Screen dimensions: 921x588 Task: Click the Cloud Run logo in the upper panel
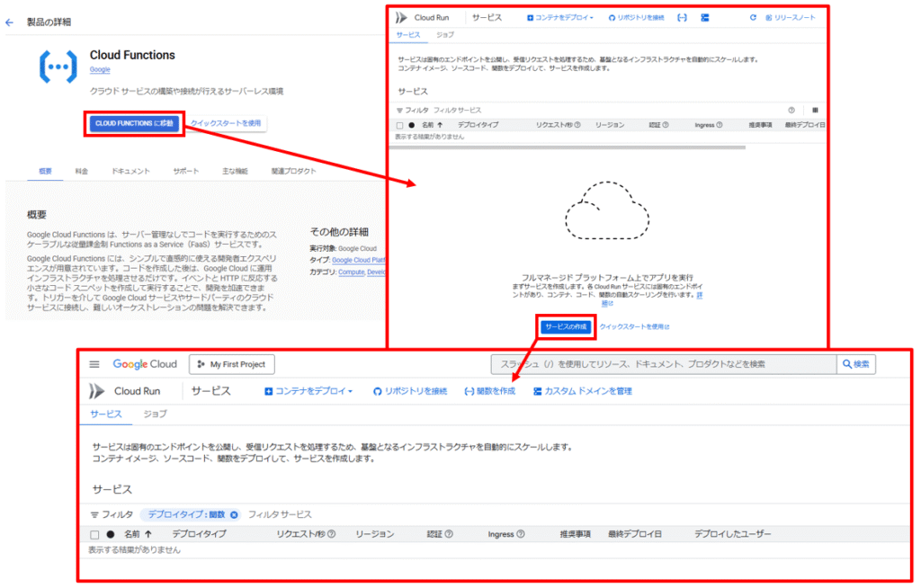402,18
